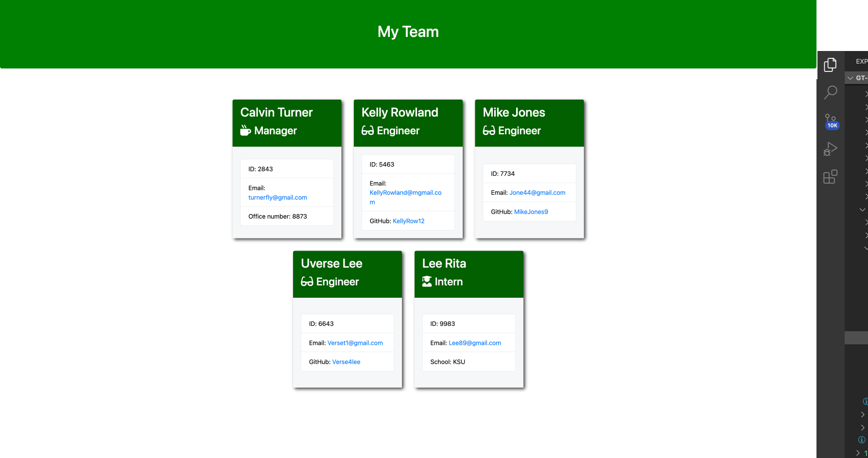Email turnerfly@gmail.com link
The height and width of the screenshot is (458, 868).
click(x=278, y=198)
